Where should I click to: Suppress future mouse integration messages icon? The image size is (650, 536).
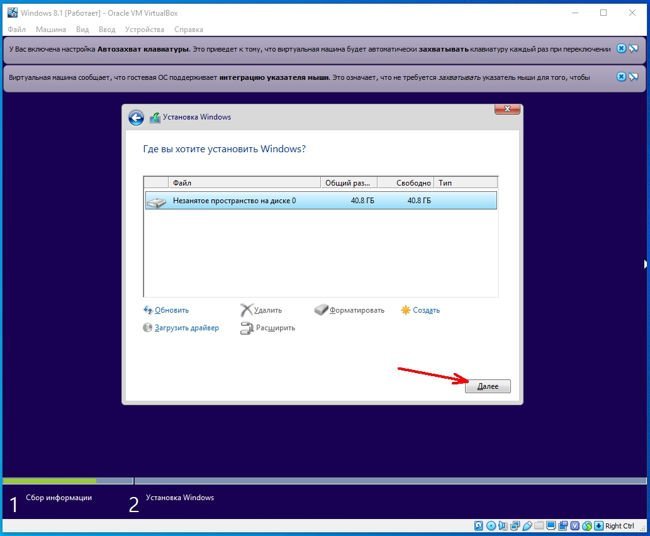coord(633,77)
